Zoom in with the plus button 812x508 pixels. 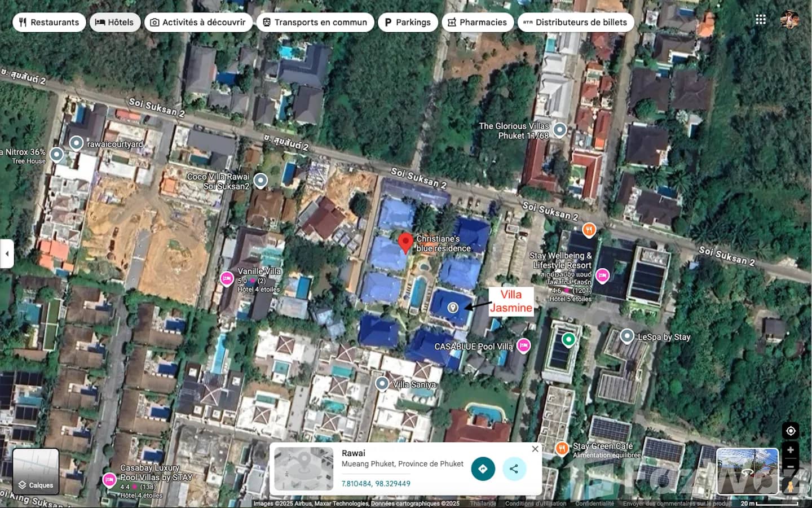[791, 450]
